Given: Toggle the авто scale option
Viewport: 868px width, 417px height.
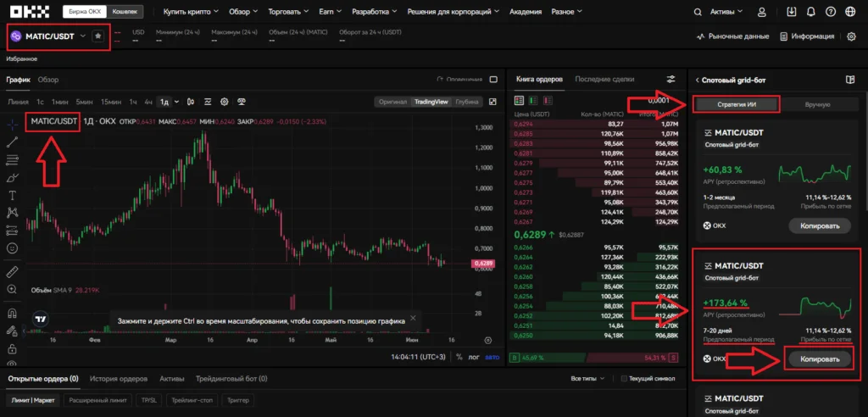Looking at the screenshot, I should [492, 357].
